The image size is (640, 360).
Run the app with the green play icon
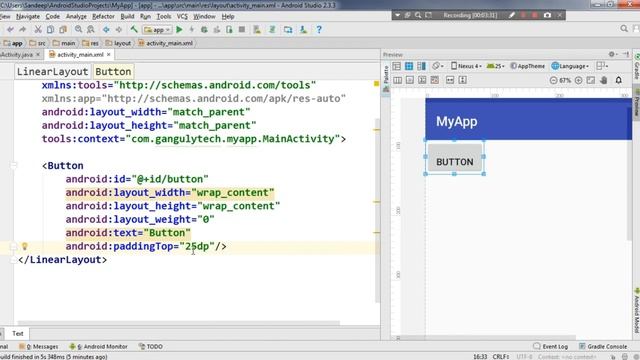click(x=179, y=29)
